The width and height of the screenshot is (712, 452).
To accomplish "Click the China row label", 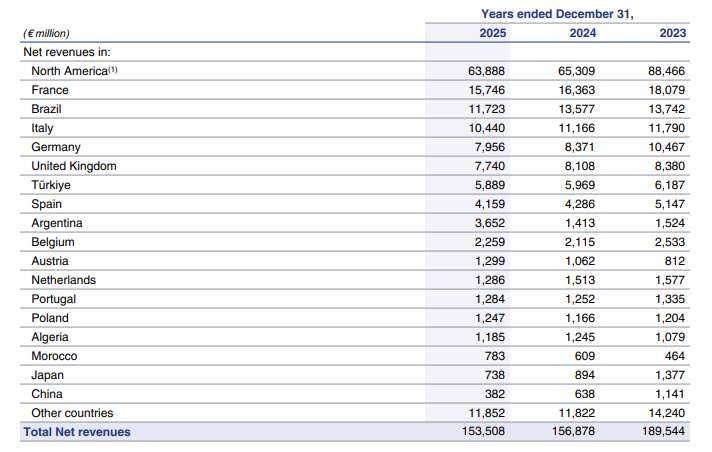I will tap(46, 394).
